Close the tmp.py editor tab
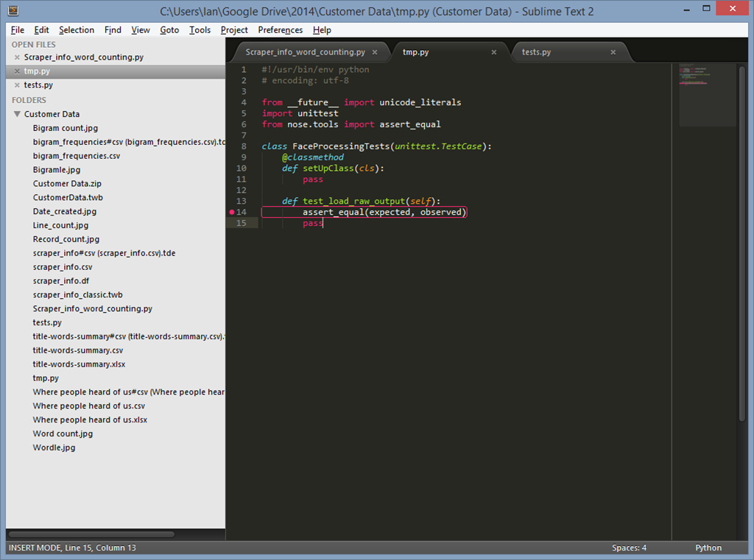This screenshot has height=560, width=754. click(x=494, y=52)
